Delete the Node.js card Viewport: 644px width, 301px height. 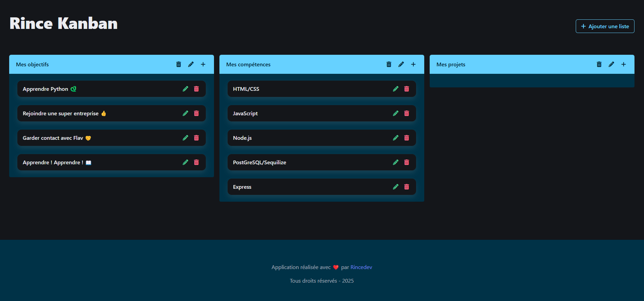pos(407,138)
